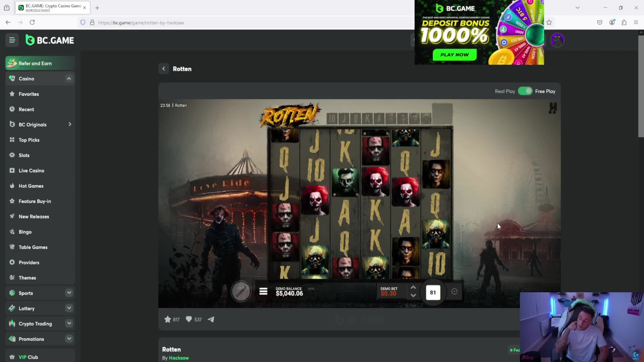
Task: Expand BC Originals submenu arrow
Action: click(x=70, y=124)
